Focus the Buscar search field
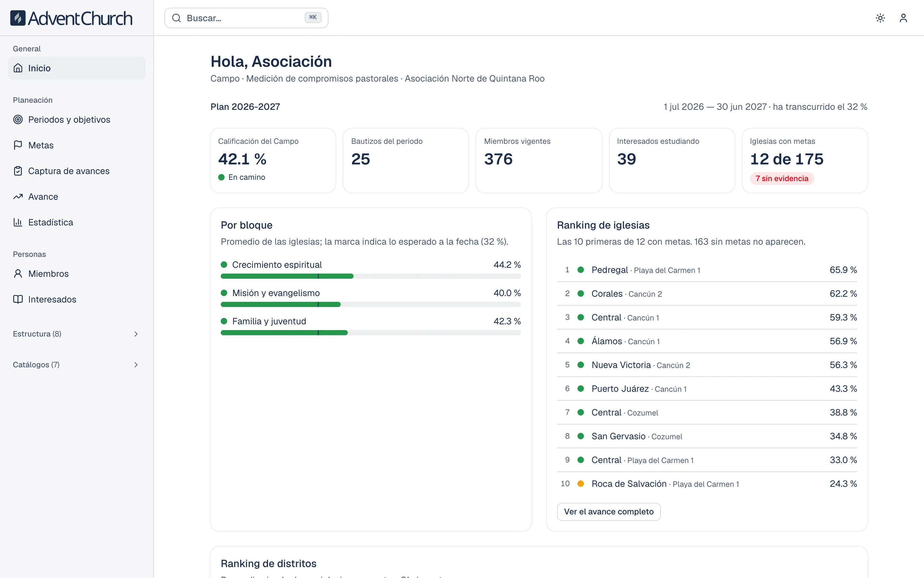The height and width of the screenshot is (578, 924). click(246, 18)
